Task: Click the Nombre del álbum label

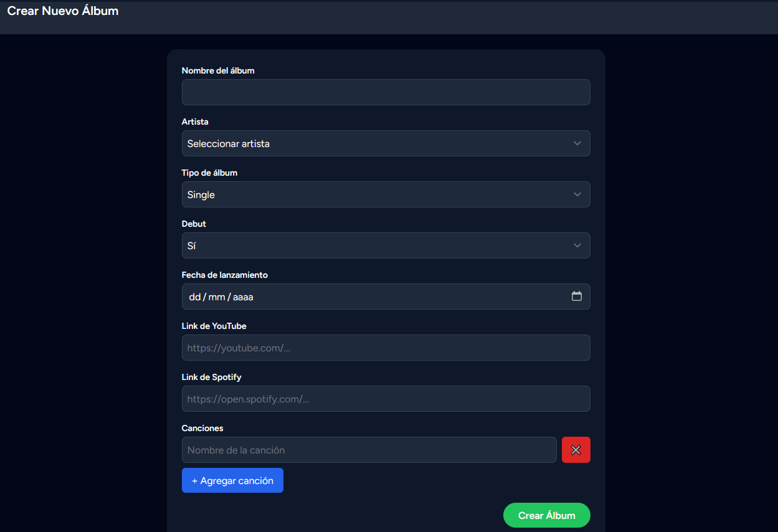Action: [218, 70]
